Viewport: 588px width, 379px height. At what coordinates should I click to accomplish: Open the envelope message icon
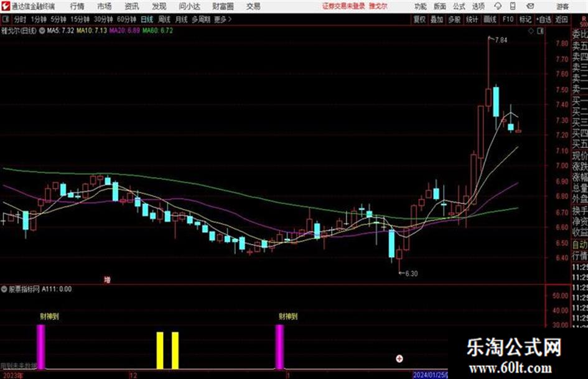pyautogui.click(x=530, y=6)
